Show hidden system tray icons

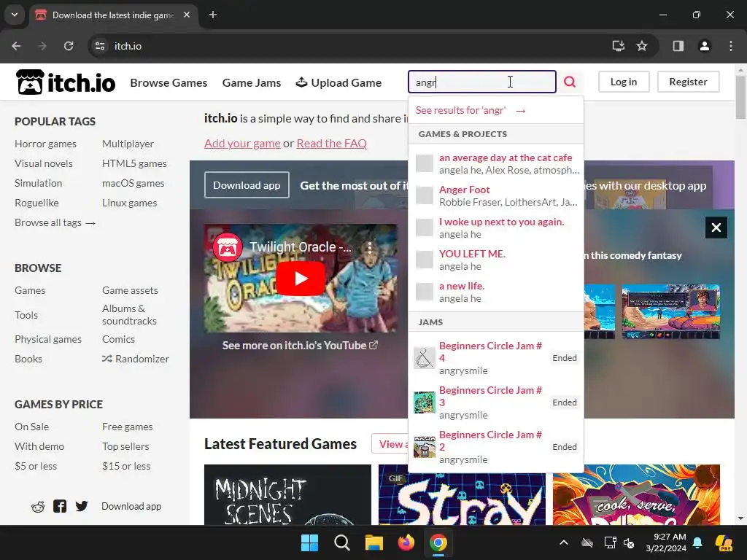[564, 542]
